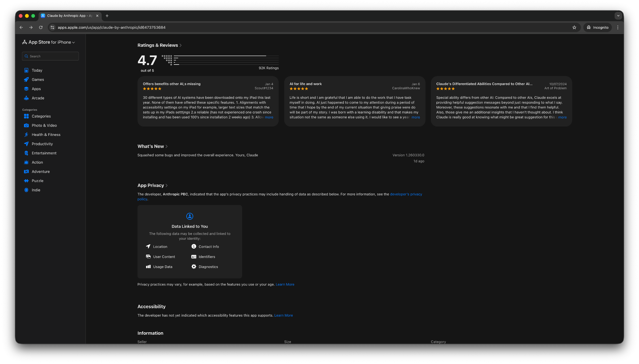Open Games via rocket icon
The width and height of the screenshot is (639, 364).
coord(27,80)
